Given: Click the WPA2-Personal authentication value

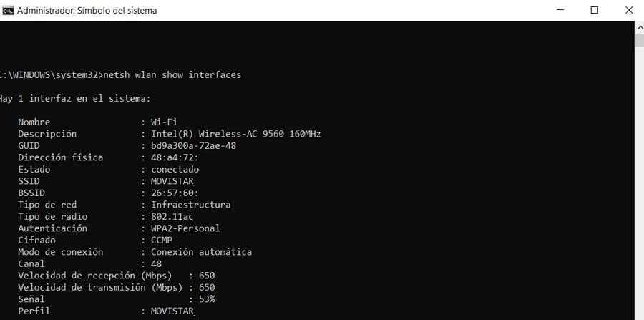Looking at the screenshot, I should click(185, 228).
